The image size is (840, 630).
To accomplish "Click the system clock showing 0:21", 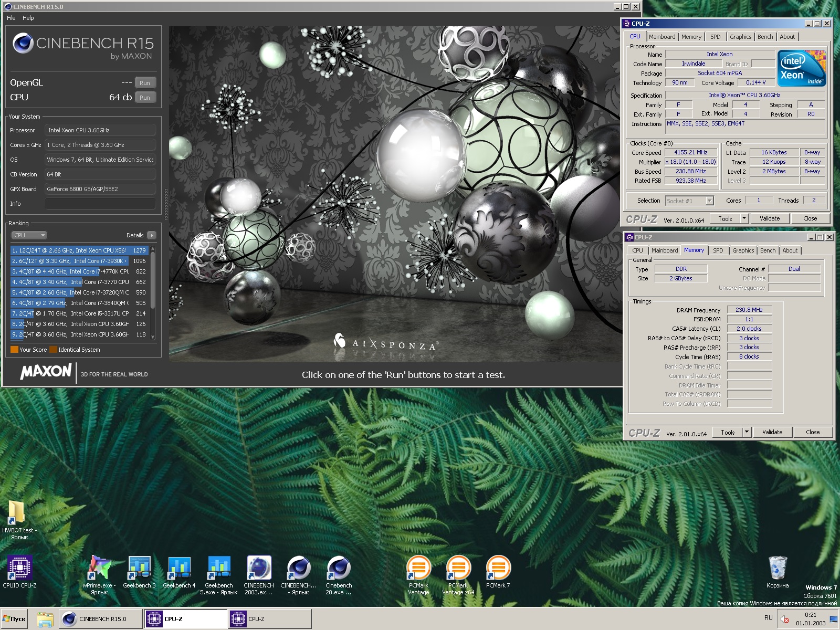I will coord(810,615).
